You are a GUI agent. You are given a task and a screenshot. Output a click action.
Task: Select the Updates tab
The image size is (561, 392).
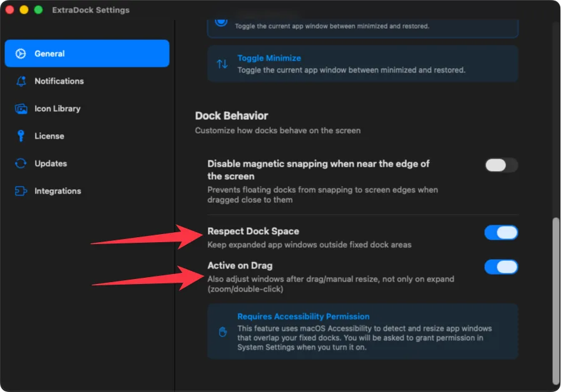[x=87, y=164]
